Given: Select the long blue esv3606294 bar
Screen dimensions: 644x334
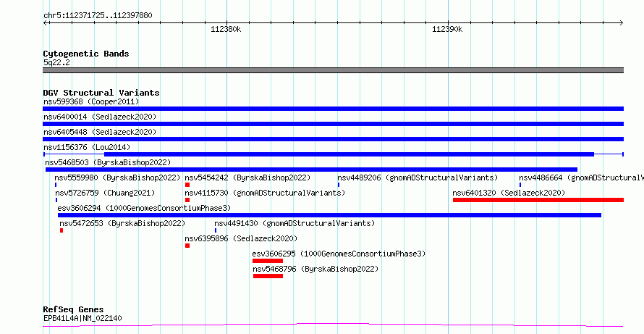Looking at the screenshot, I should coord(329,215).
